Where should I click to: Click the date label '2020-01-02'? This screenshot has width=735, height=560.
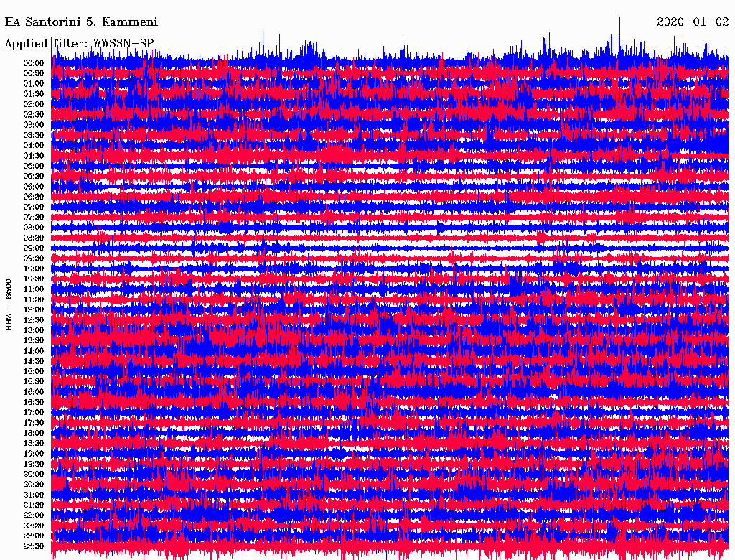(693, 22)
